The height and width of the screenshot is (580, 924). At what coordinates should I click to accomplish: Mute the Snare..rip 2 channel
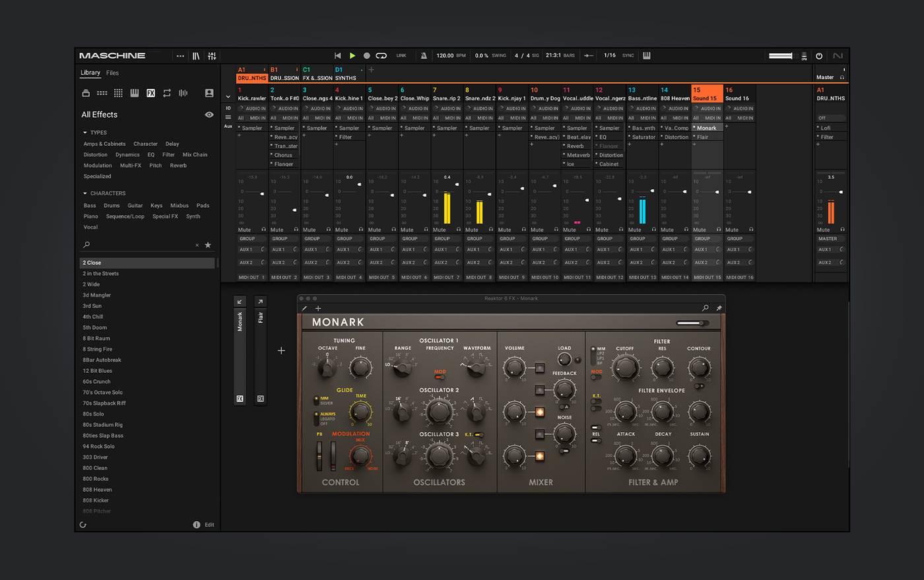click(439, 230)
